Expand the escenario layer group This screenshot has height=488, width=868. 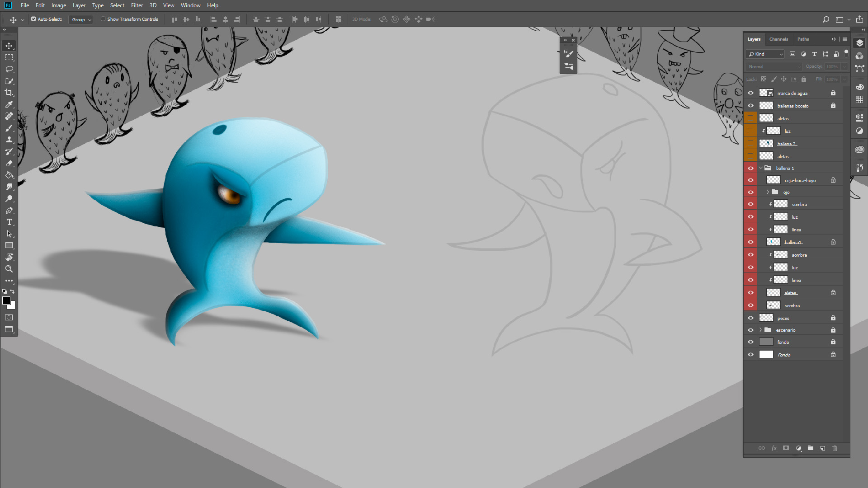click(x=761, y=330)
